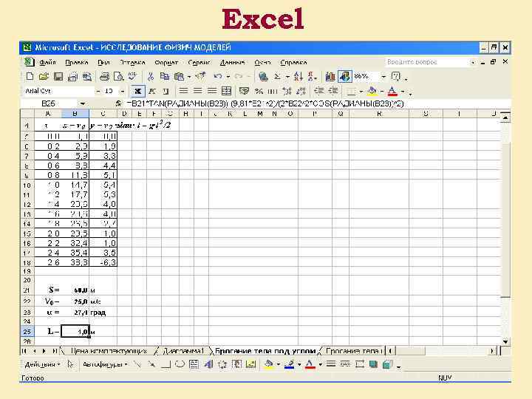Apply Percent style icon
This screenshot has height=399, width=532.
[x=259, y=91]
